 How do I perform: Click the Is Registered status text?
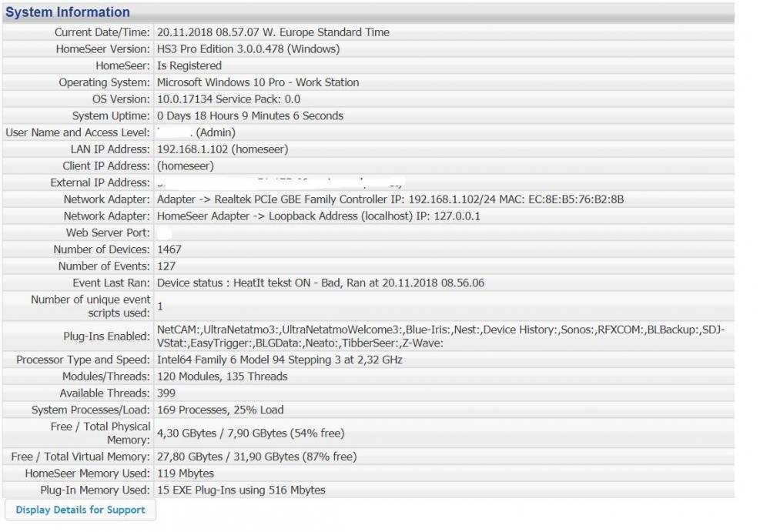[x=189, y=66]
